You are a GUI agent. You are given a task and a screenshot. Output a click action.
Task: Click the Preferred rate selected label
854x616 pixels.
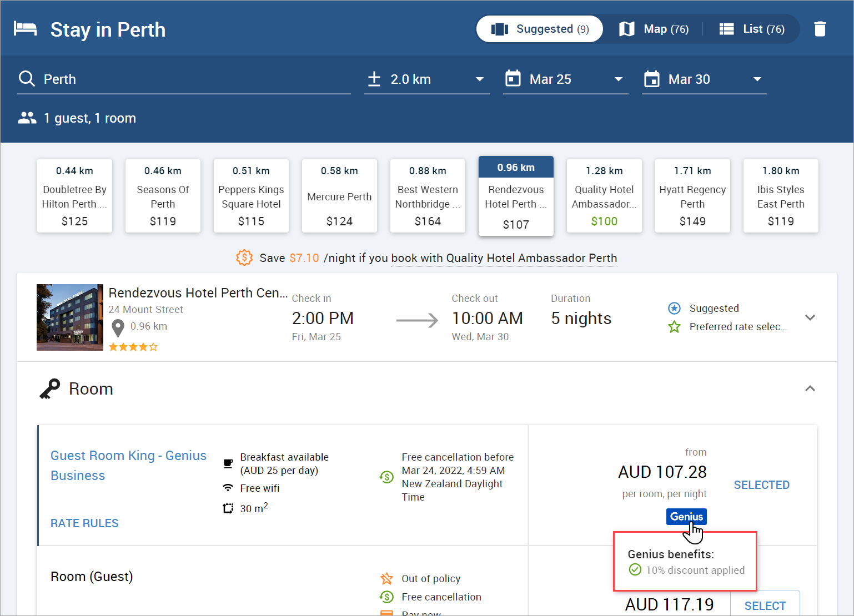pos(738,326)
